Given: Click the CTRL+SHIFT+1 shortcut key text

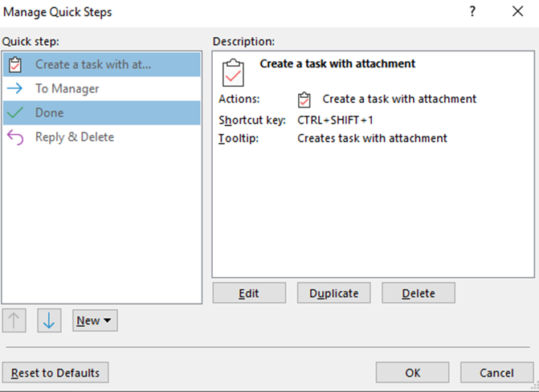Looking at the screenshot, I should (336, 120).
